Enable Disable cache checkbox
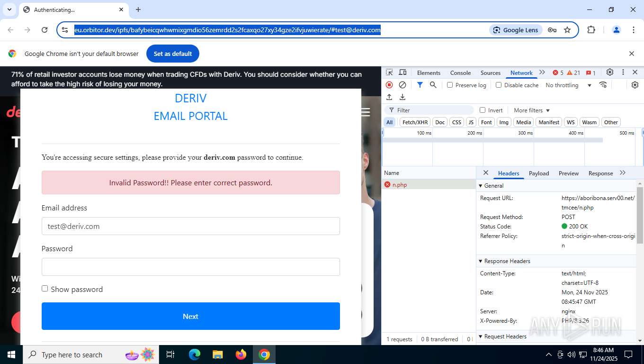Screen dimensions: 644x364 (499, 85)
